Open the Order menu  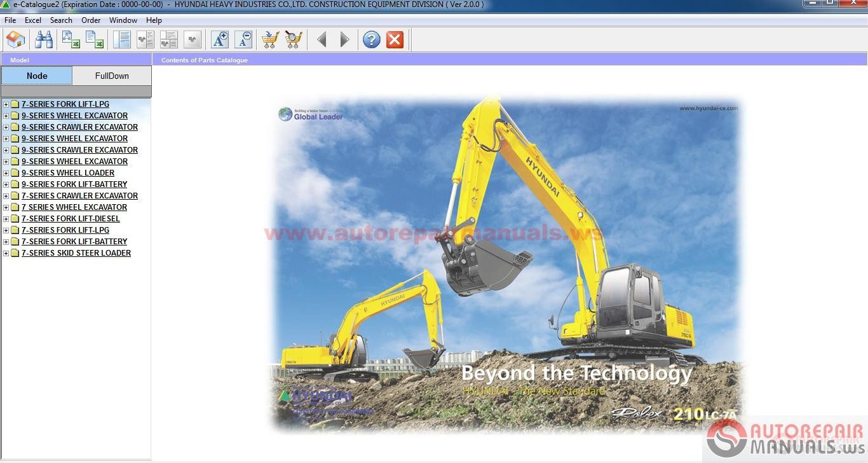coord(91,20)
